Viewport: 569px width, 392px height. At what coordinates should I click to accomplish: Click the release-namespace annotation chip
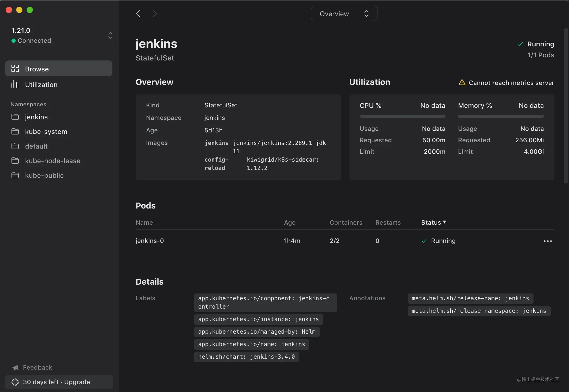[x=479, y=311]
